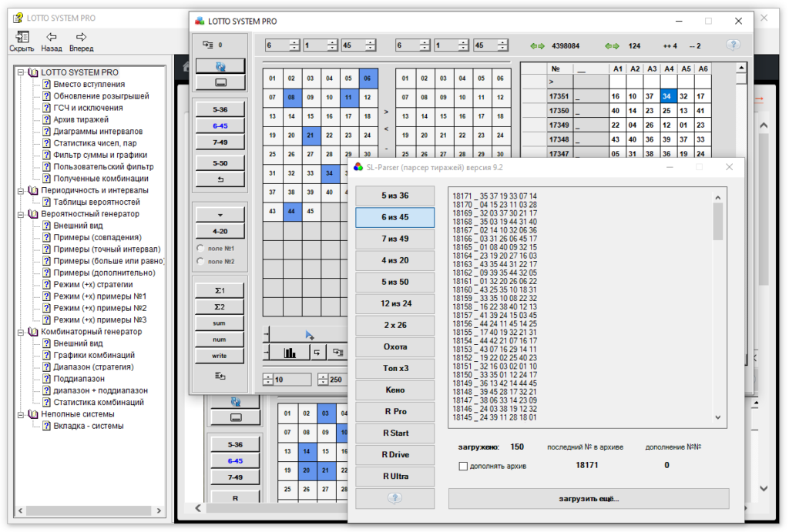Screen dimensions: 789x532
Task: Deselect highlighted number 21 in left grid
Action: (311, 136)
